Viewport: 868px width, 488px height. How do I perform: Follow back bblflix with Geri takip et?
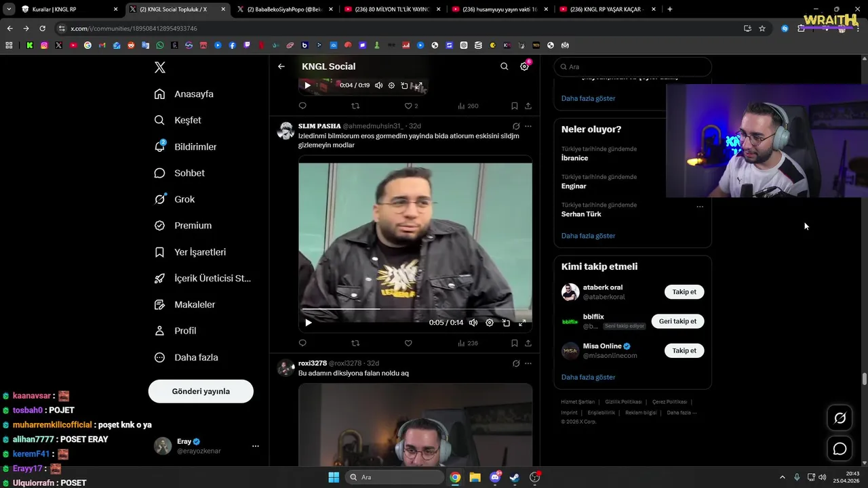[x=677, y=321]
